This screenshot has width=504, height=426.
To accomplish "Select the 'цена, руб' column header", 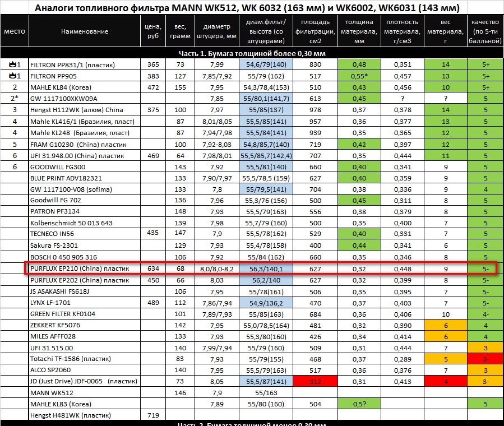I will [x=153, y=31].
